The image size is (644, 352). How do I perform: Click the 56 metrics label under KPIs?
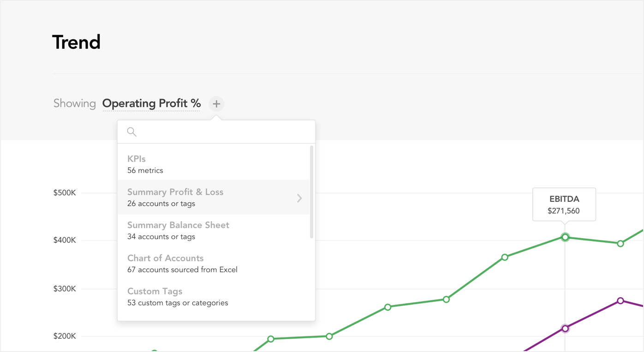[145, 170]
